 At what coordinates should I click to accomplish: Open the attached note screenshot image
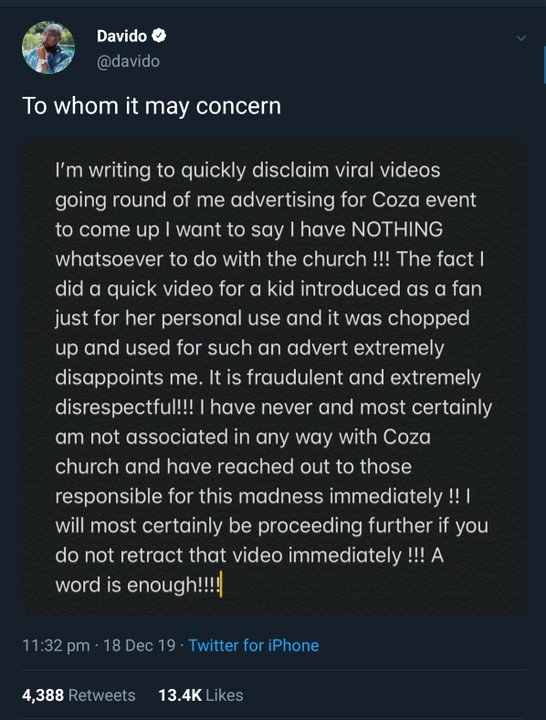tap(274, 377)
